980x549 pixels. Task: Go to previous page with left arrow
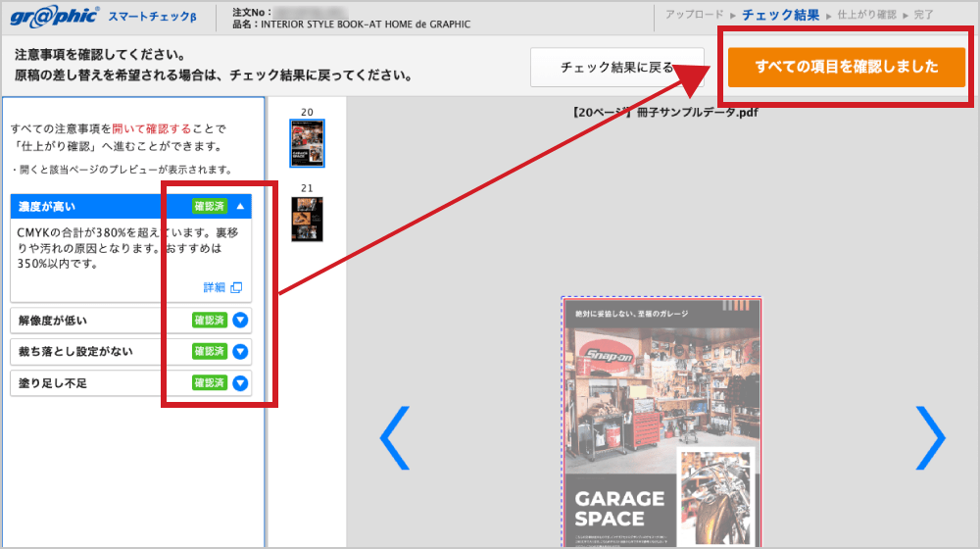pos(395,437)
